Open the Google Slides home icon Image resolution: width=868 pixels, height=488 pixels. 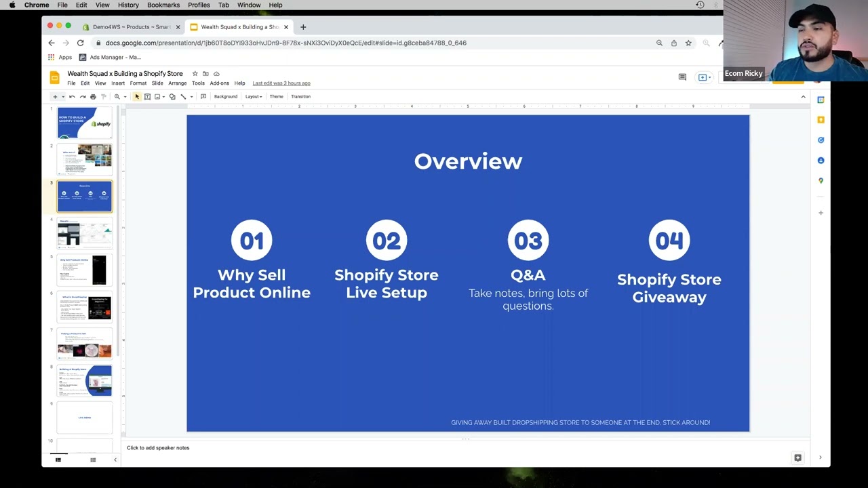55,78
